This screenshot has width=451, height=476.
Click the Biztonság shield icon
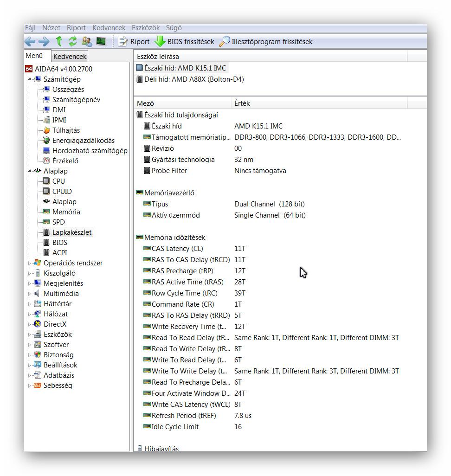click(x=38, y=354)
